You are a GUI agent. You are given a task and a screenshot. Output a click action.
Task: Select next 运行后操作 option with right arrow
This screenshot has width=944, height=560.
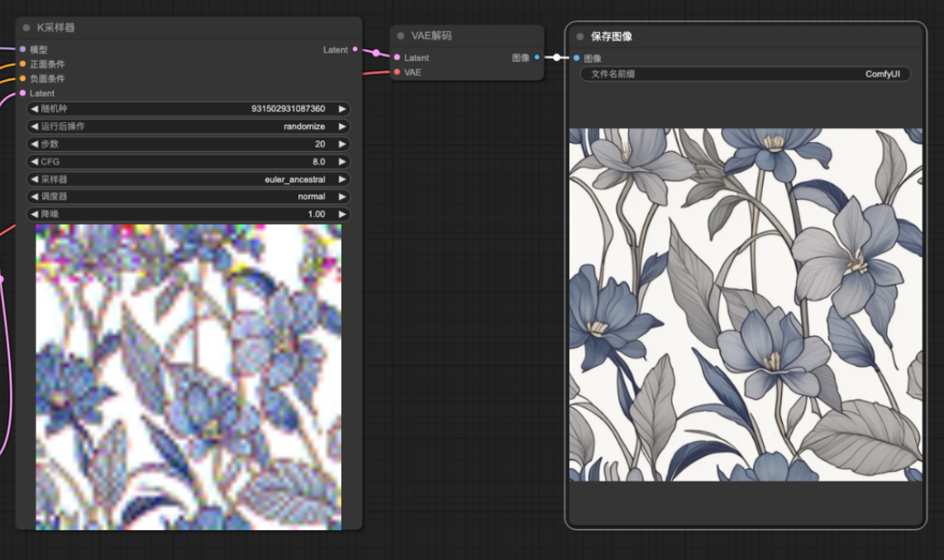(x=342, y=126)
